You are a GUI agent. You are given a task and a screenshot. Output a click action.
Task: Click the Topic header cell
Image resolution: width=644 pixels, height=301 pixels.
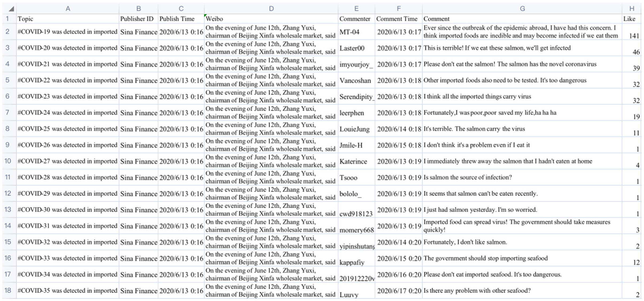tap(68, 19)
